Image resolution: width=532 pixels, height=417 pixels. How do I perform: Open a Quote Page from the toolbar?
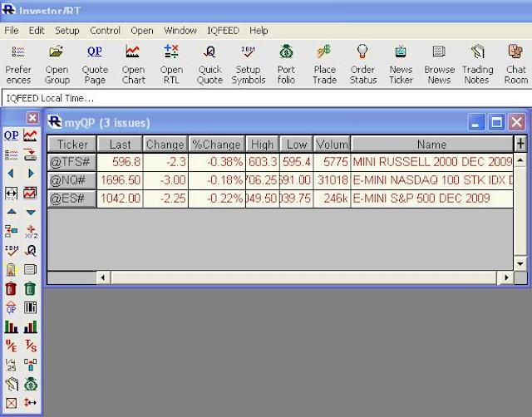[x=95, y=65]
